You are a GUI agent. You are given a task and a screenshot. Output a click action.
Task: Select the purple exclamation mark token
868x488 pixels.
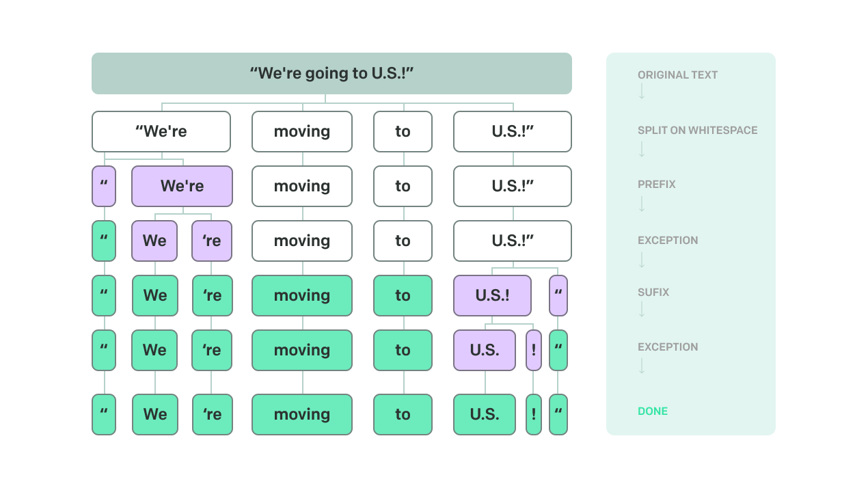[x=534, y=350]
